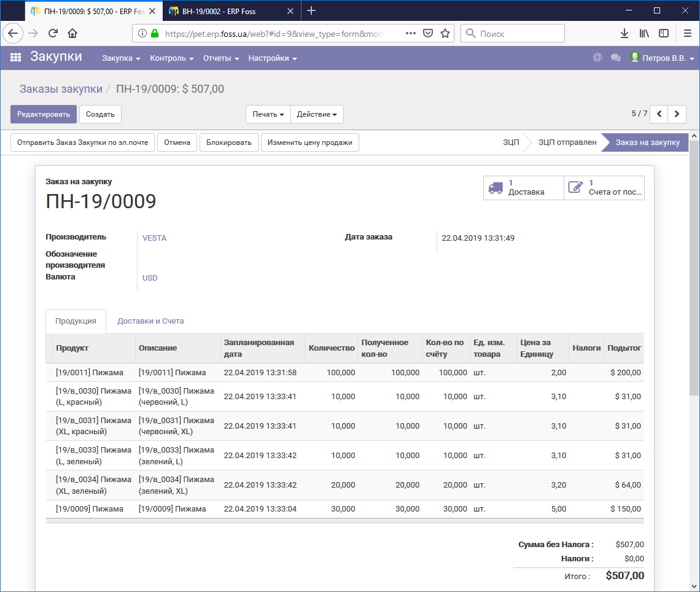Click the Блокировать button
The height and width of the screenshot is (592, 700).
(228, 142)
